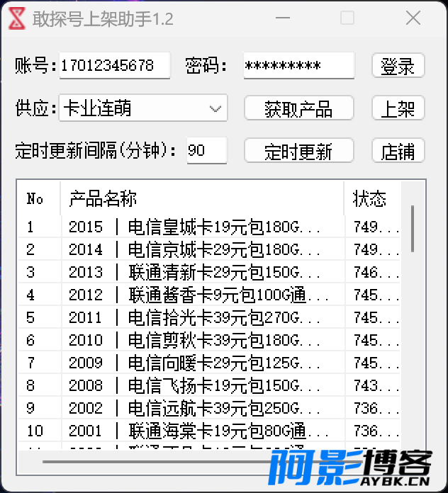
Task: Click the 状态 column header
Action: 371,199
